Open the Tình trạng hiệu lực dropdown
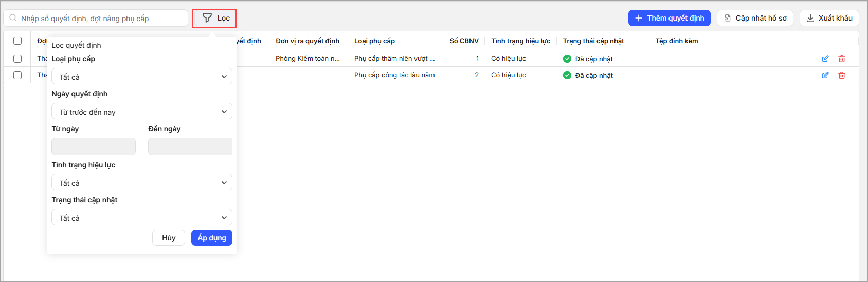This screenshot has height=282, width=868. pos(141,183)
